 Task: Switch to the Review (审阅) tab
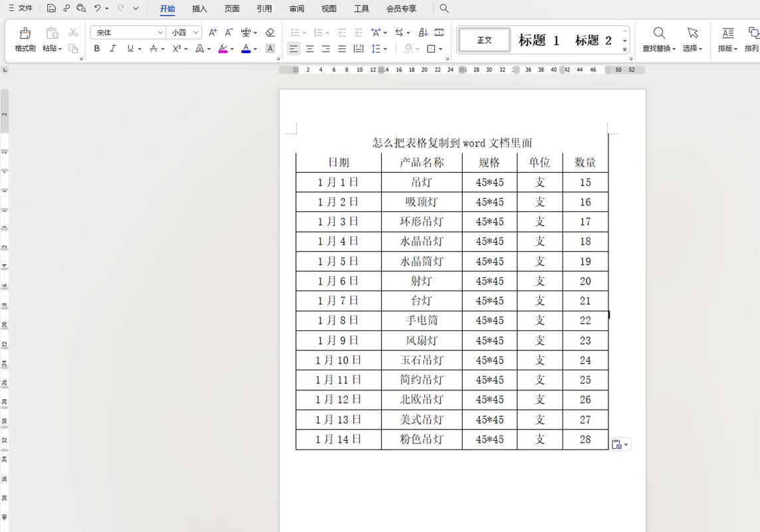coord(297,9)
